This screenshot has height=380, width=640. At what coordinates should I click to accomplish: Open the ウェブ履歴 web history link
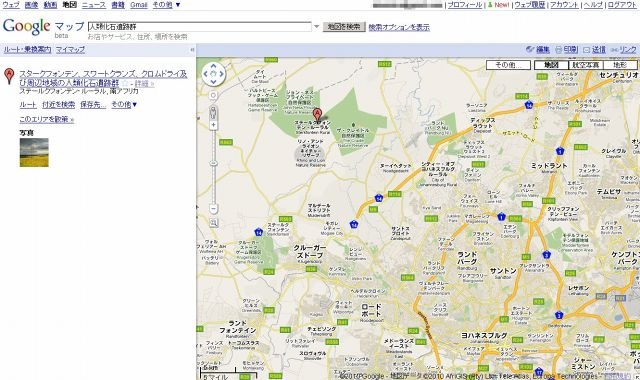tap(529, 5)
